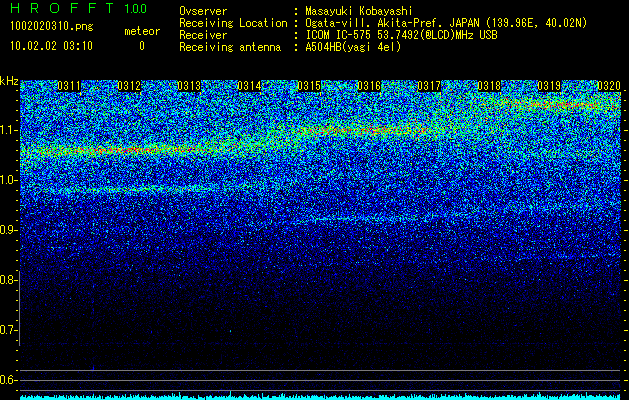
Task: Click the meteor label
Action: [142, 31]
